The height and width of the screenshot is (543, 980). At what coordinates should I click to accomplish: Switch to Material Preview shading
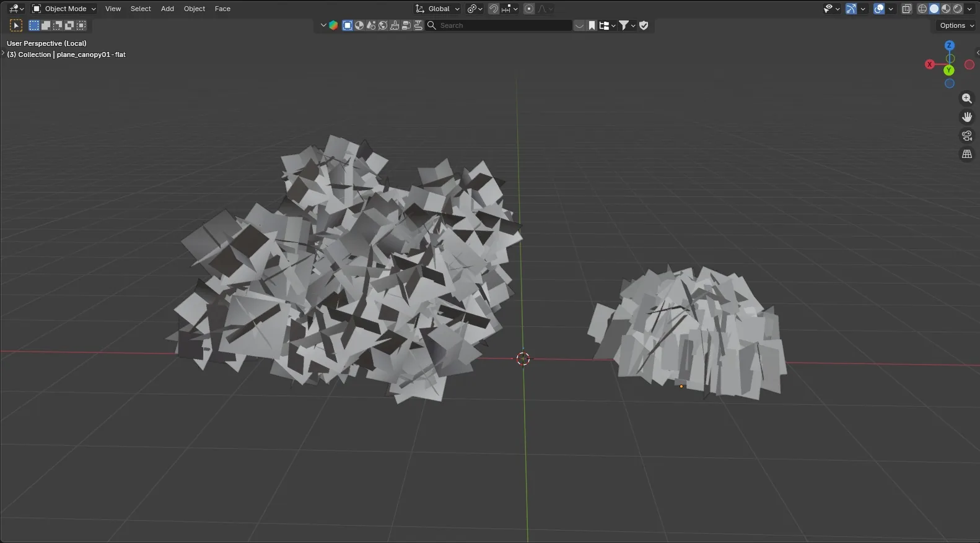click(946, 9)
